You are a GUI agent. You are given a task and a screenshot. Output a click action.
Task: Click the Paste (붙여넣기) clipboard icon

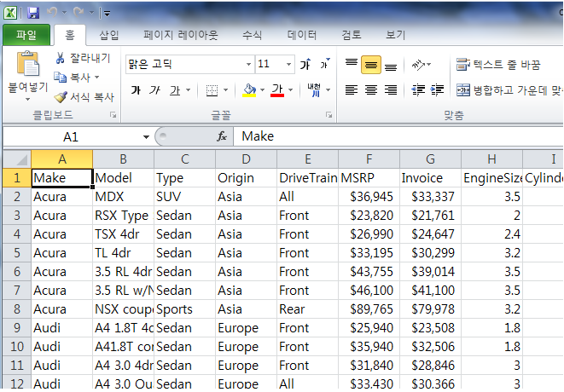[28, 66]
